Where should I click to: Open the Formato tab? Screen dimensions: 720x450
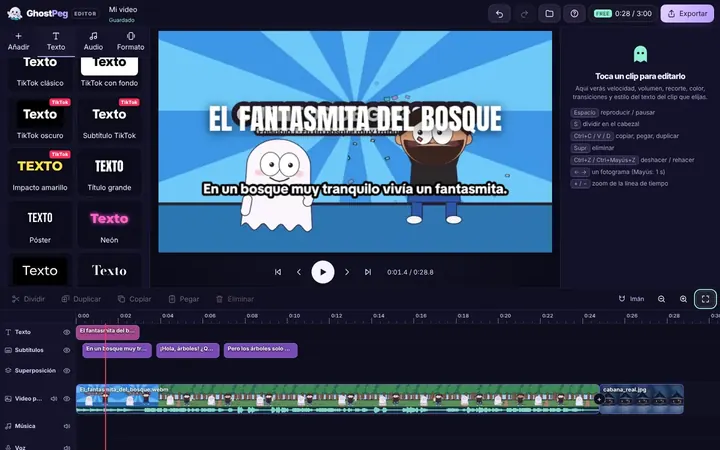tap(130, 41)
